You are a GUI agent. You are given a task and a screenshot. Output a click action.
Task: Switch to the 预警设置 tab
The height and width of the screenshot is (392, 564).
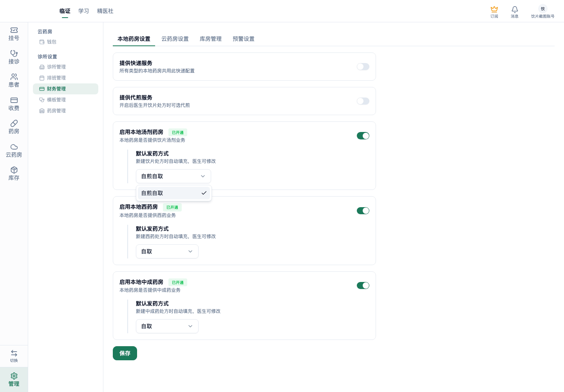244,39
